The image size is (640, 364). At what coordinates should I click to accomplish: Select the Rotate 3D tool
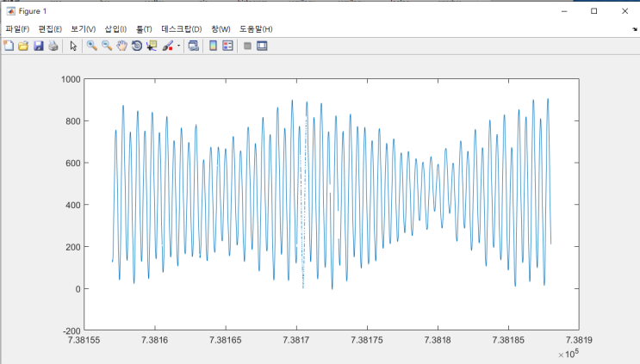pyautogui.click(x=137, y=46)
